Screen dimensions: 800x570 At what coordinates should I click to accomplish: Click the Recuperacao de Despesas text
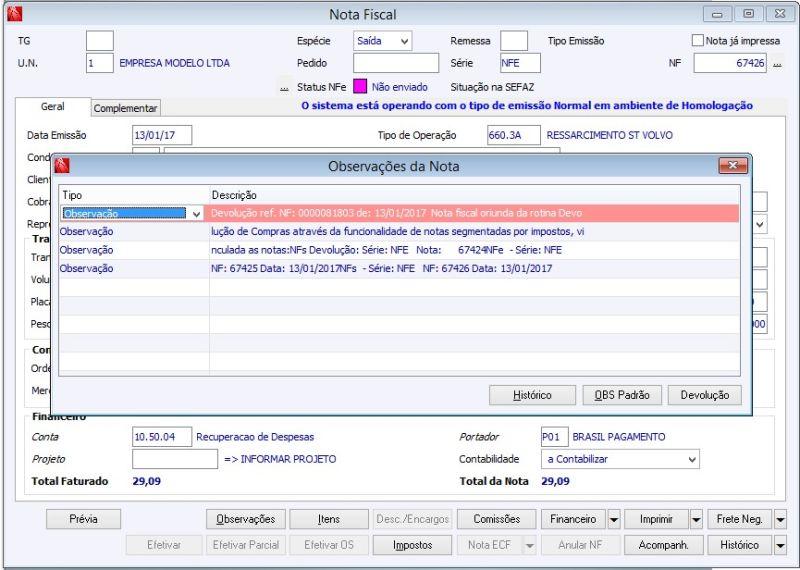click(255, 437)
